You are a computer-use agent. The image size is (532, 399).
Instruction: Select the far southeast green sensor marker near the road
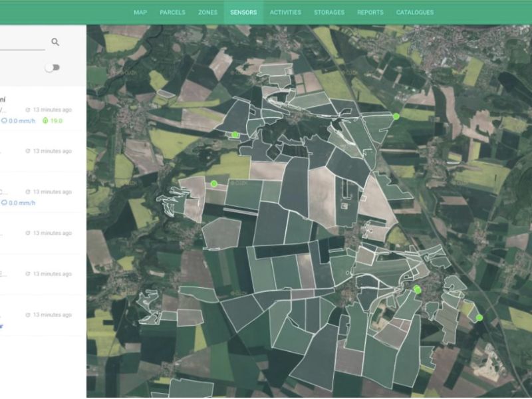tap(479, 318)
